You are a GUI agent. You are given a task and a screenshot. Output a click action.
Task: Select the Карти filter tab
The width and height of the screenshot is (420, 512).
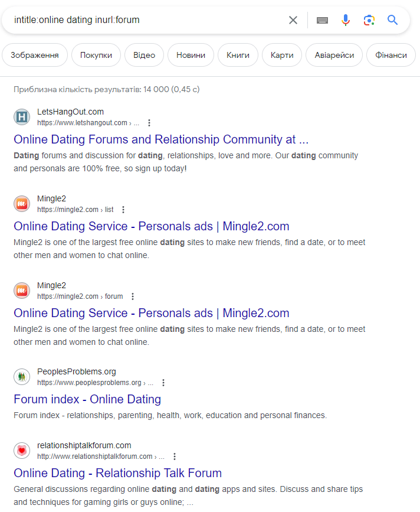coord(282,55)
